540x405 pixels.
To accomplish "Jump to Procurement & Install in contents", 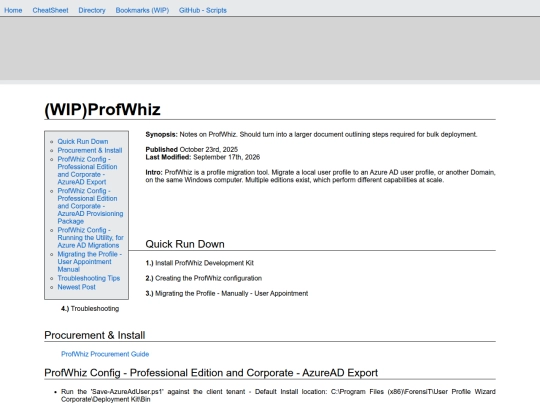I will pos(90,150).
